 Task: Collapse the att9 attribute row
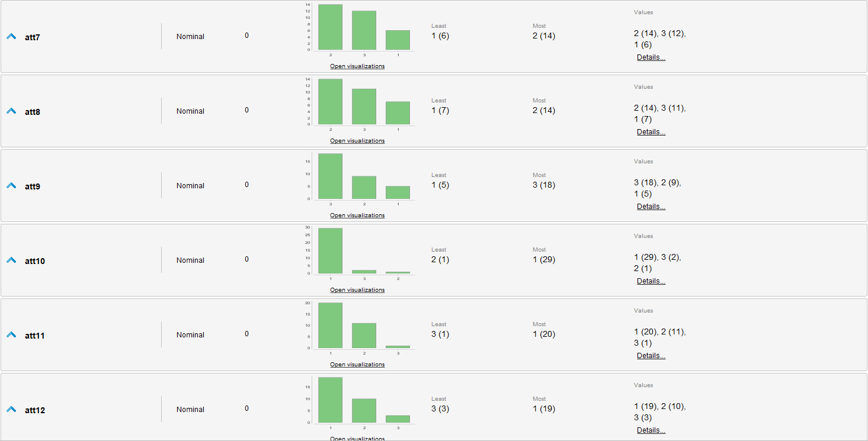coord(11,186)
